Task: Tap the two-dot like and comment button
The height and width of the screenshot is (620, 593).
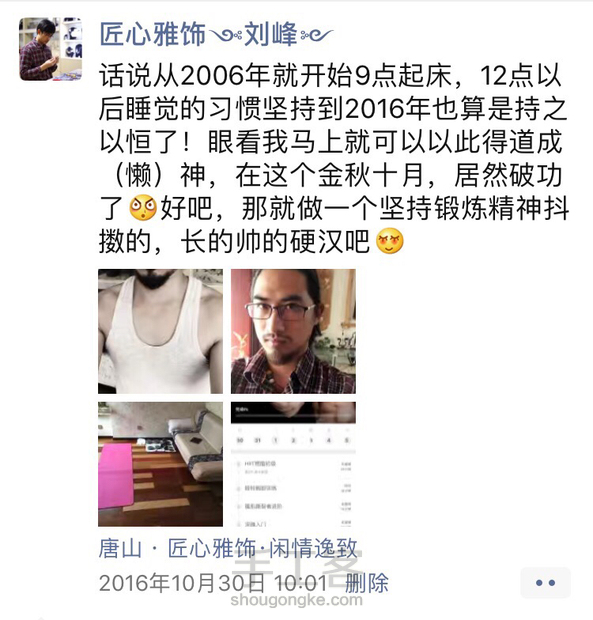Action: point(545,582)
